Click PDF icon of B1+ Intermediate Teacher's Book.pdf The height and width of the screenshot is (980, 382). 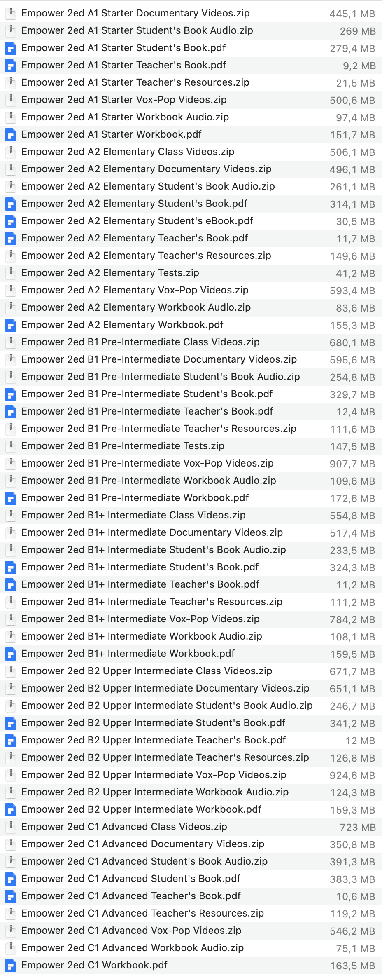[x=11, y=585]
